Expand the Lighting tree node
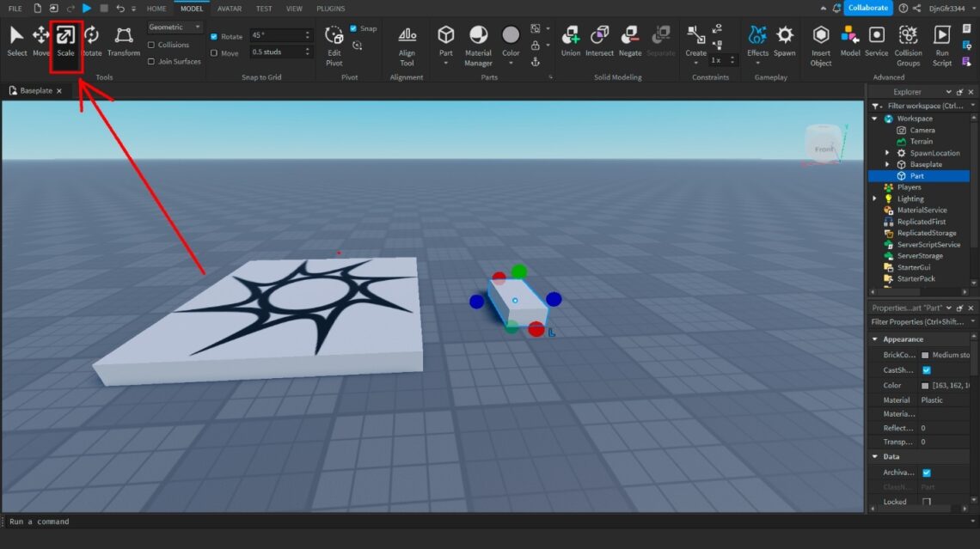Screen dimensions: 980x549 click(875, 198)
